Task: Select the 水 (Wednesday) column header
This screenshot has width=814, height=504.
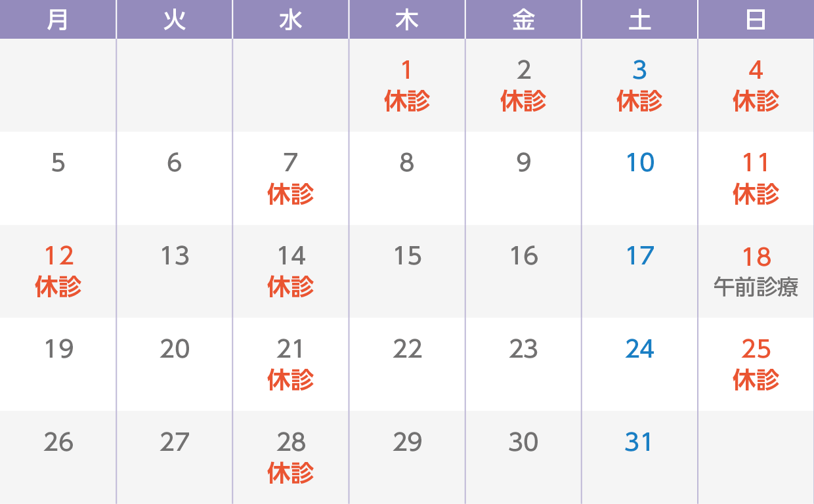Action: (x=290, y=20)
